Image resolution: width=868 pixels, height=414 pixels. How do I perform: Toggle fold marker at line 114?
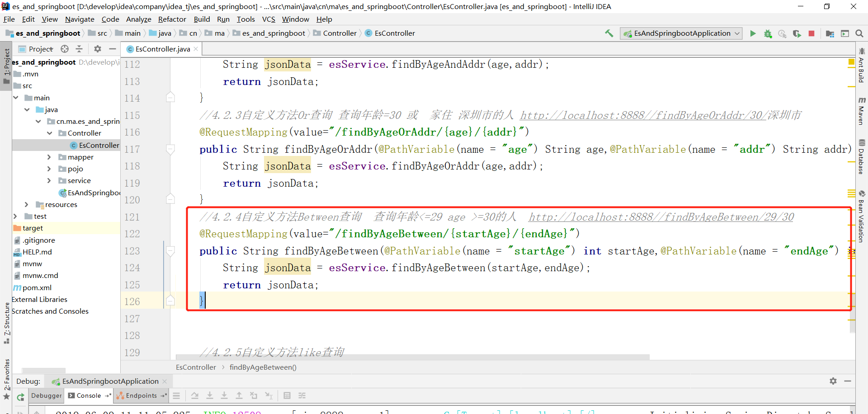(170, 97)
